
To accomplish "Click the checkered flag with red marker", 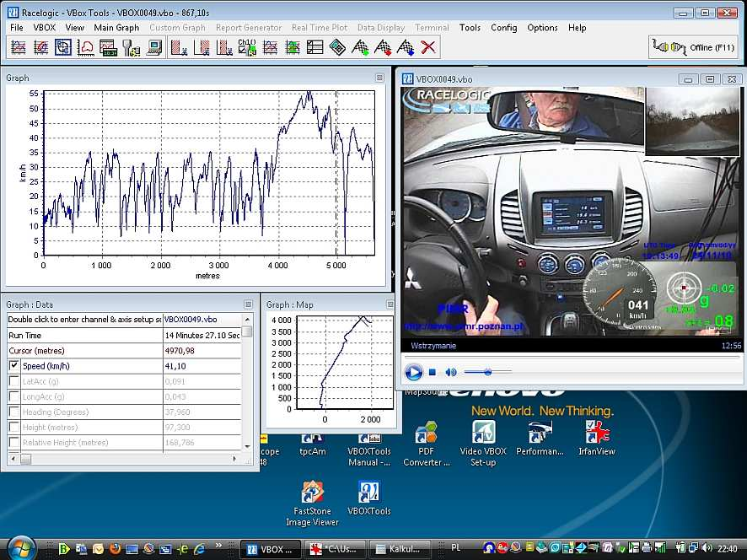I will click(x=383, y=48).
